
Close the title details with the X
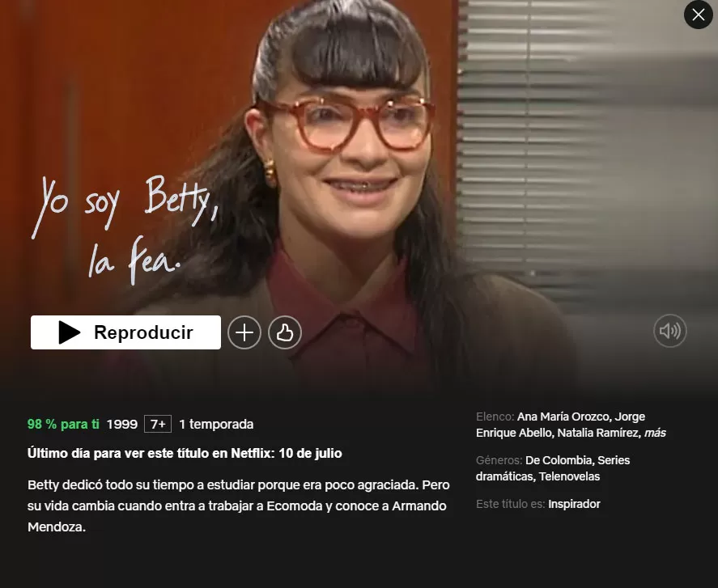(699, 15)
